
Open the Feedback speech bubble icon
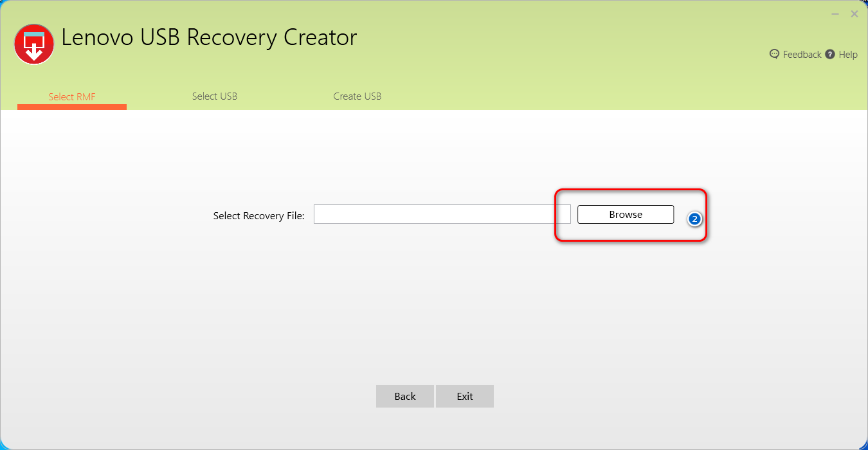774,54
